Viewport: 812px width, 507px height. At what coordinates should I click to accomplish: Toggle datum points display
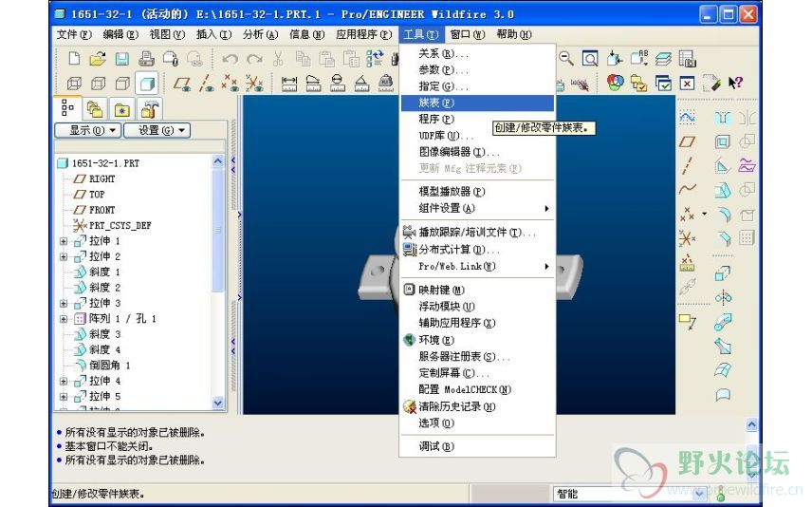tap(230, 83)
